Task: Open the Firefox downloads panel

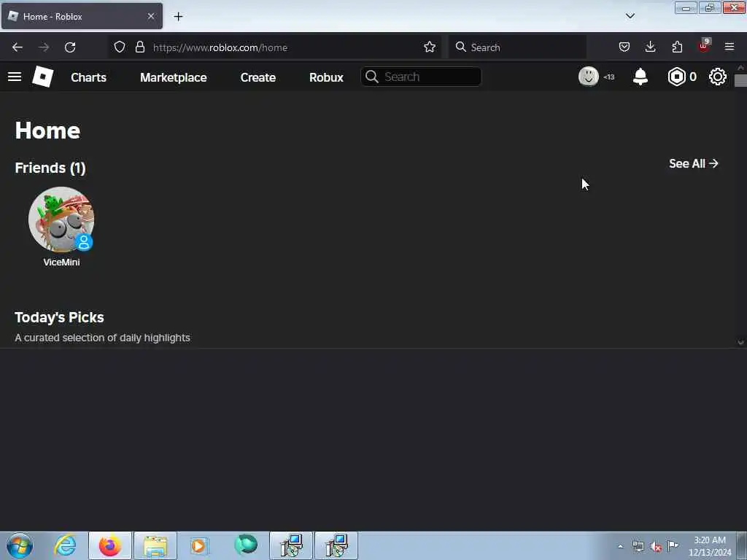Action: (650, 47)
